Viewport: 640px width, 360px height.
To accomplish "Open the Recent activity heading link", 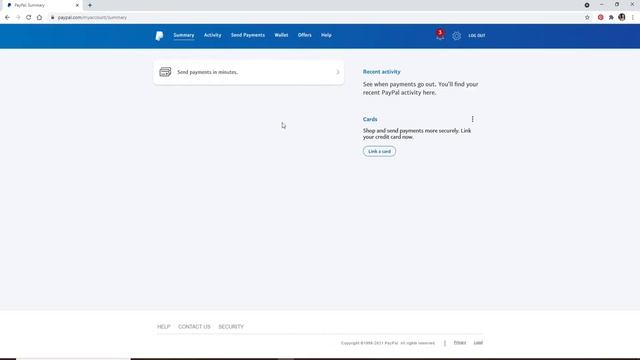I will point(382,72).
